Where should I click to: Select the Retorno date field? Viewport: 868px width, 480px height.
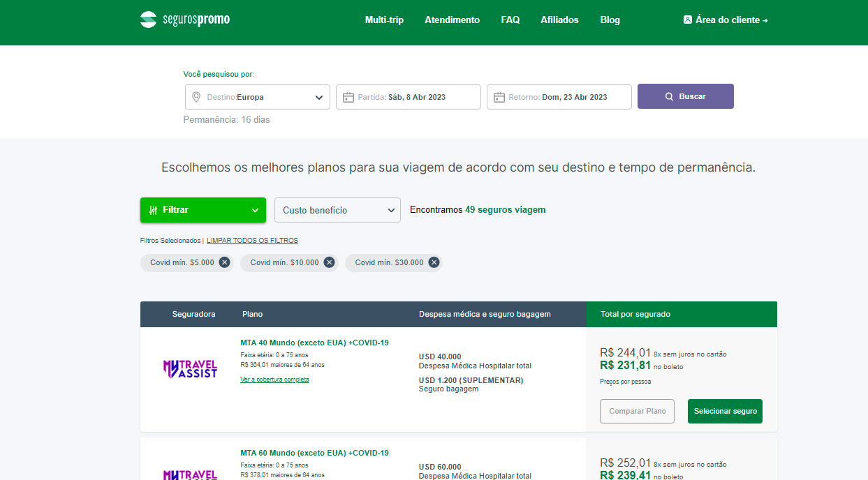pyautogui.click(x=559, y=97)
